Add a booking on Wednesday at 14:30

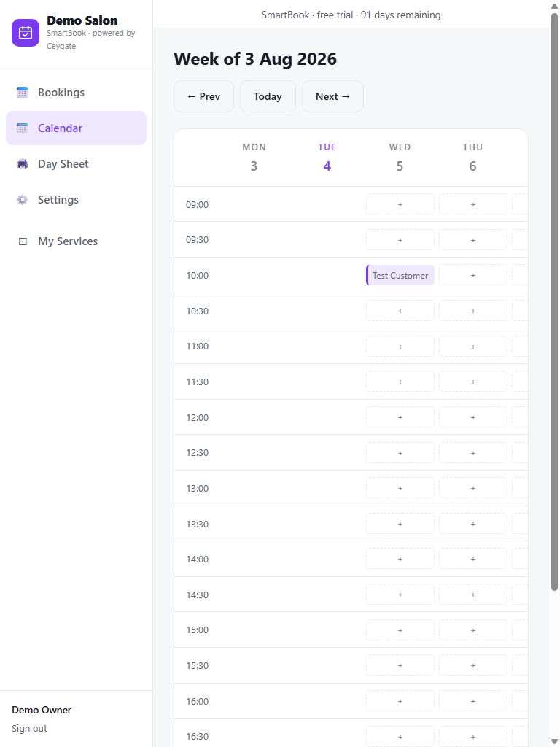coord(400,595)
